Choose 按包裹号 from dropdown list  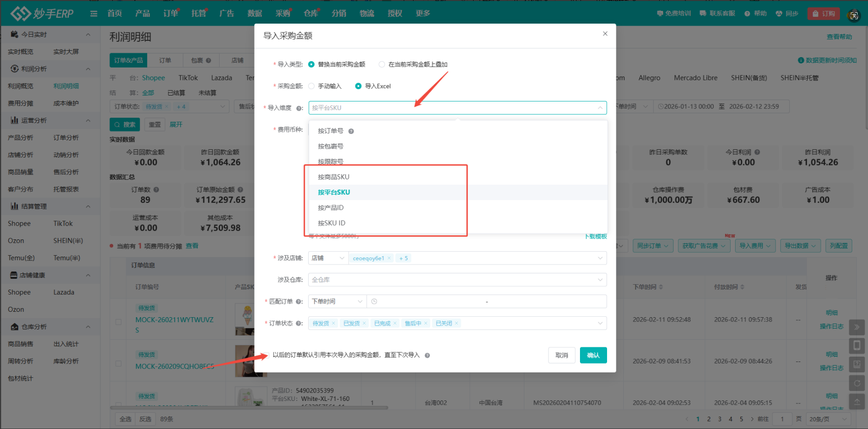tap(458, 146)
